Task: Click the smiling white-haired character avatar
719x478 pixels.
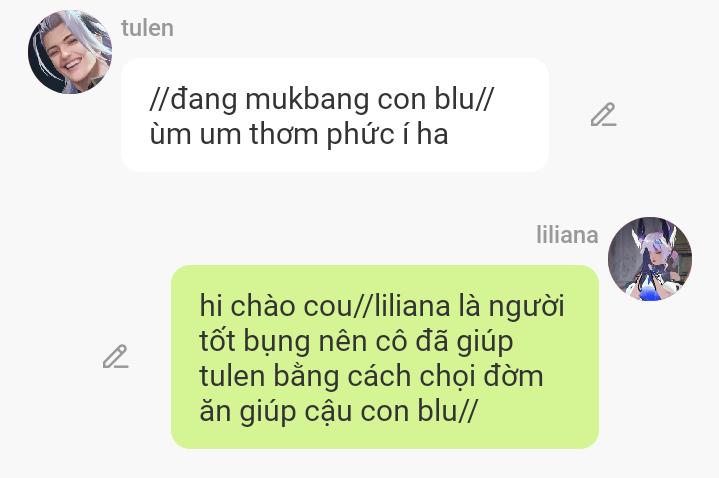Action: [x=70, y=52]
